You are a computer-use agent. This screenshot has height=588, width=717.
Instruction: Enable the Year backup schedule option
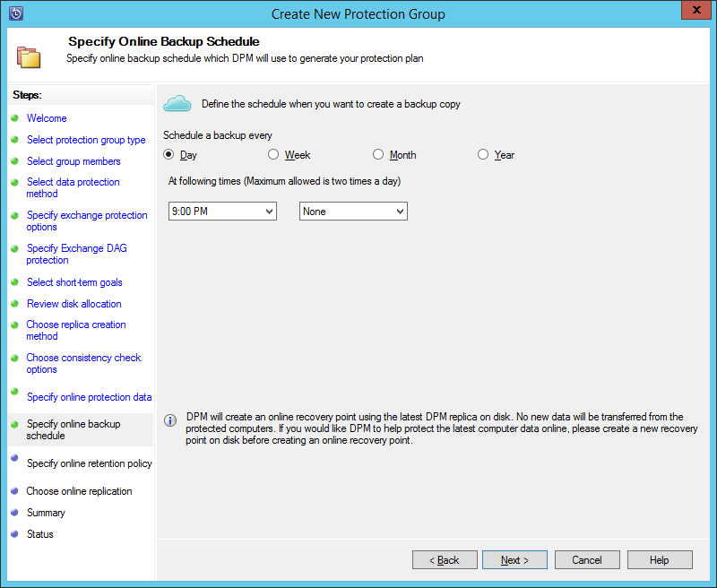(x=482, y=154)
